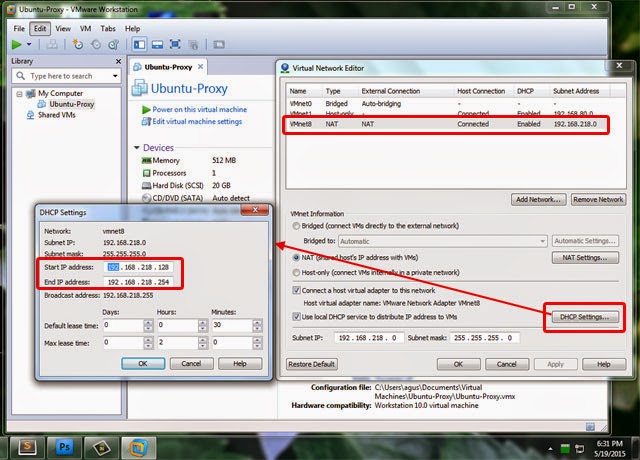Open the Library search dropdown arrow
Viewport: 640px width, 460px height.
pyautogui.click(x=115, y=76)
